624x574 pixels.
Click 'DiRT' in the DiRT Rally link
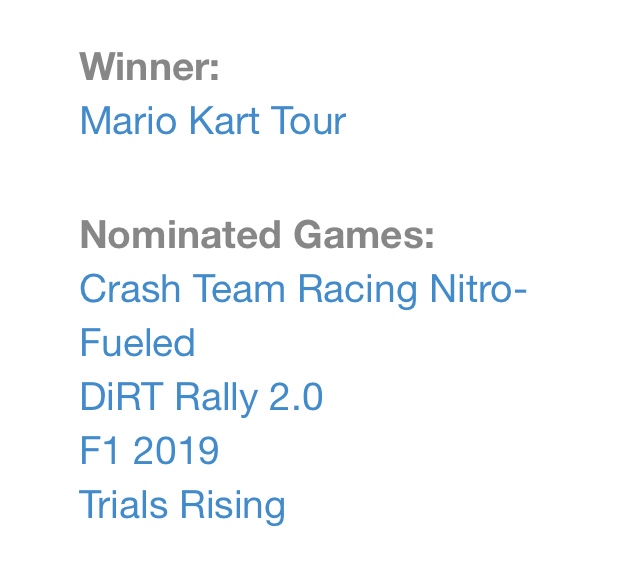pyautogui.click(x=121, y=396)
